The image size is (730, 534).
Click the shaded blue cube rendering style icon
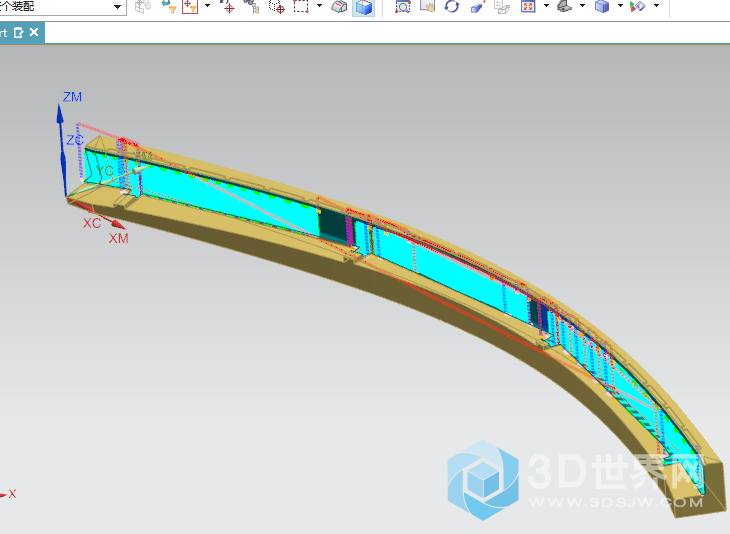(x=602, y=7)
